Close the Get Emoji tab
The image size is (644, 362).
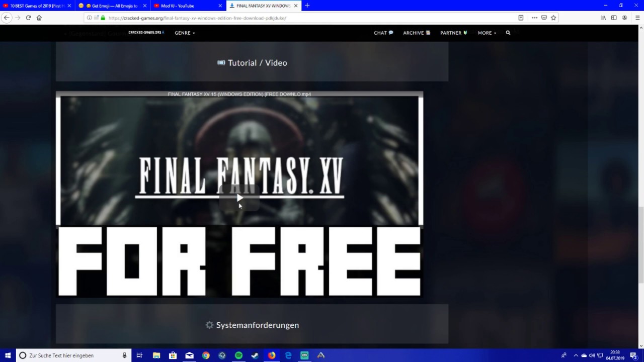point(145,6)
